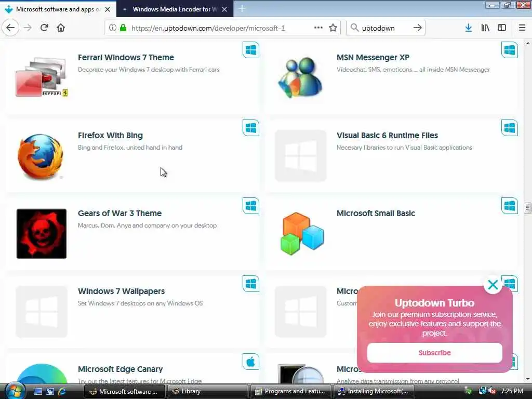Click Windows platform badge on Ferrari Windows 7 Theme
The height and width of the screenshot is (399, 532).
point(251,50)
